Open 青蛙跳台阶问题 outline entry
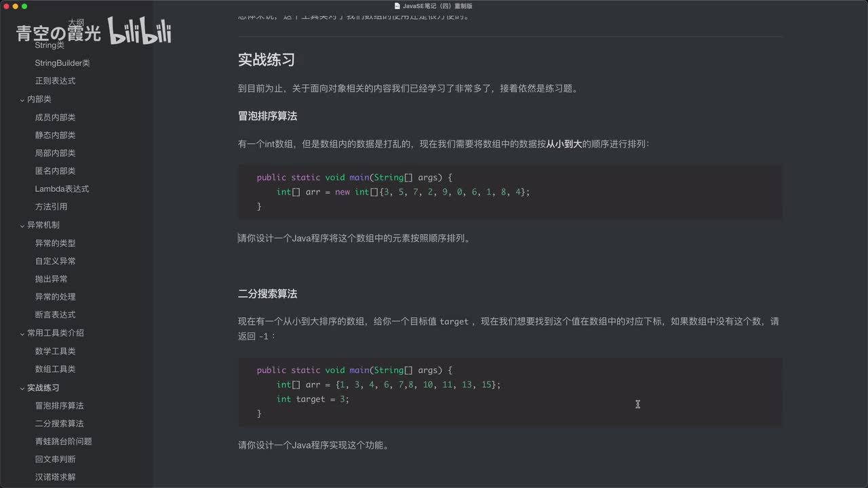The width and height of the screenshot is (868, 488). (x=63, y=441)
